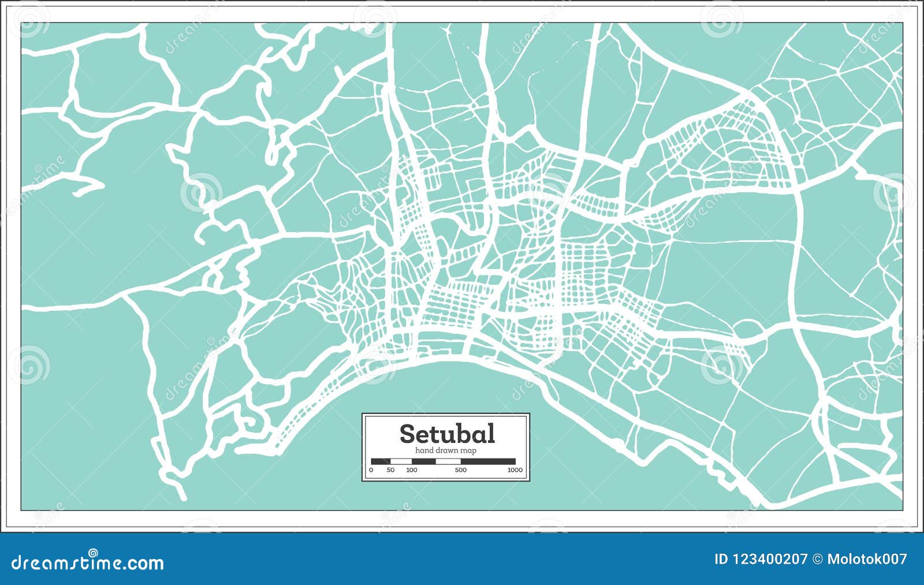Click the 100 mark on the scale bar
This screenshot has height=585, width=924.
coord(411,471)
